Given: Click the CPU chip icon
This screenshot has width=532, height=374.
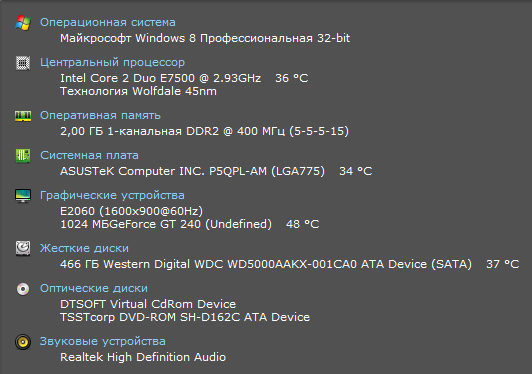Looking at the screenshot, I should point(23,63).
